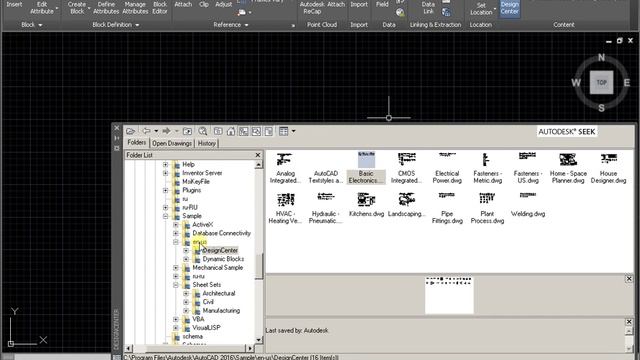The width and height of the screenshot is (640, 360).
Task: Select the Dynamic Blocks folder
Action: click(223, 259)
